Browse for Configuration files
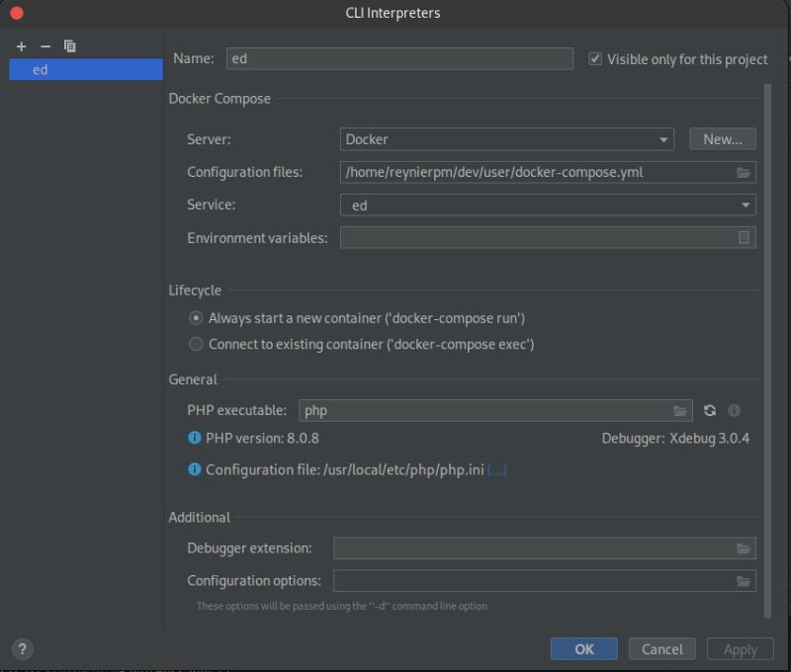This screenshot has width=791, height=672. pos(744,172)
